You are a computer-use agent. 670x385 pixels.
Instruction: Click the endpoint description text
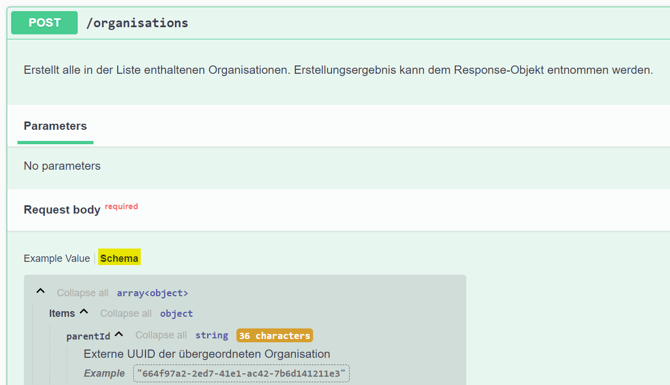[338, 70]
